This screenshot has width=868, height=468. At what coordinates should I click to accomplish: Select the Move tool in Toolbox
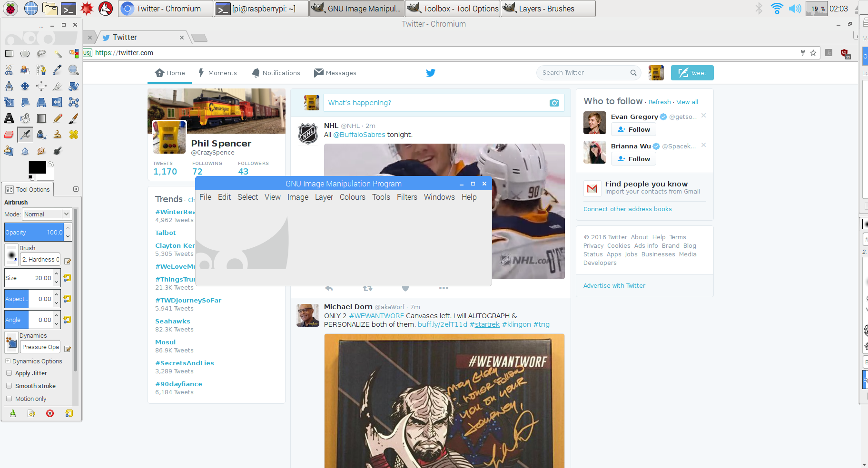coord(25,86)
